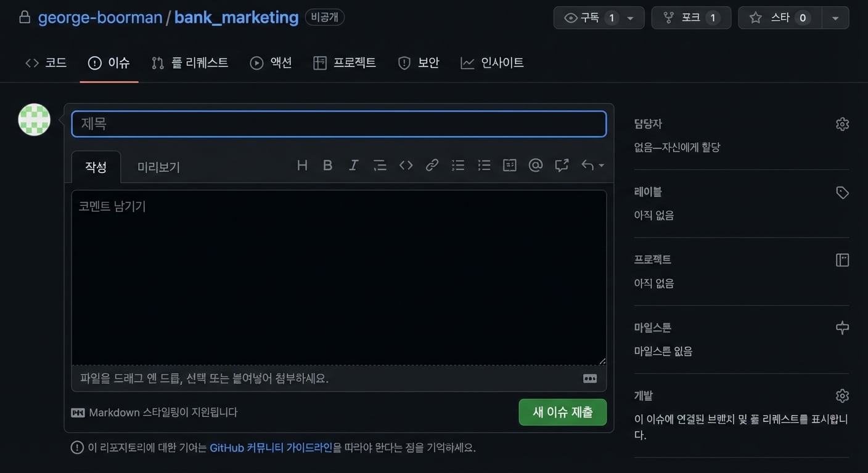The image size is (868, 473).
Task: Open saved replies arrow dropdown
Action: (592, 165)
